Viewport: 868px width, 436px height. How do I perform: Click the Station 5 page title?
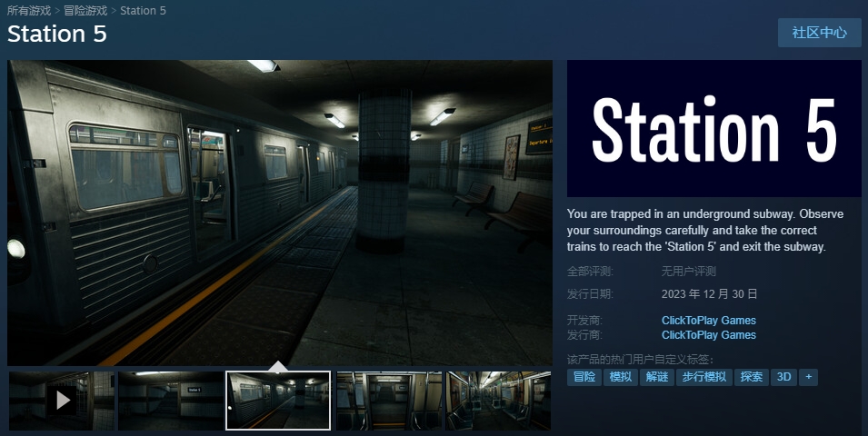pos(57,34)
